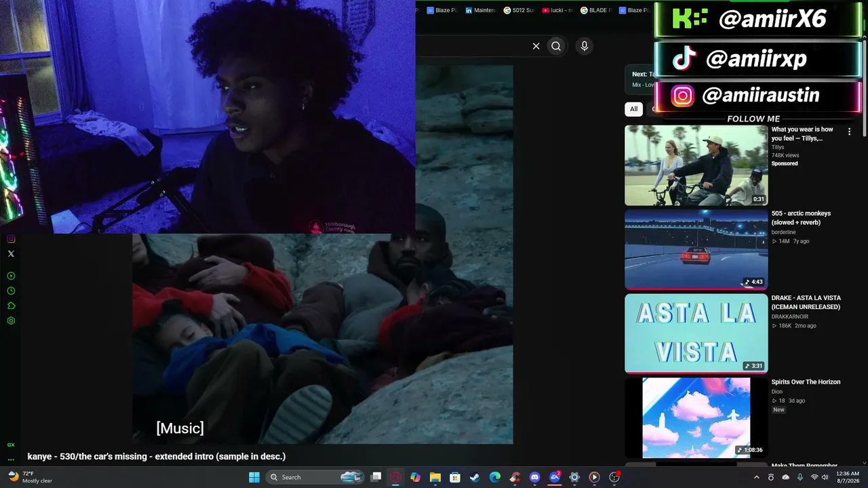
Task: Open the 'Tillys' advertiser name
Action: click(777, 147)
